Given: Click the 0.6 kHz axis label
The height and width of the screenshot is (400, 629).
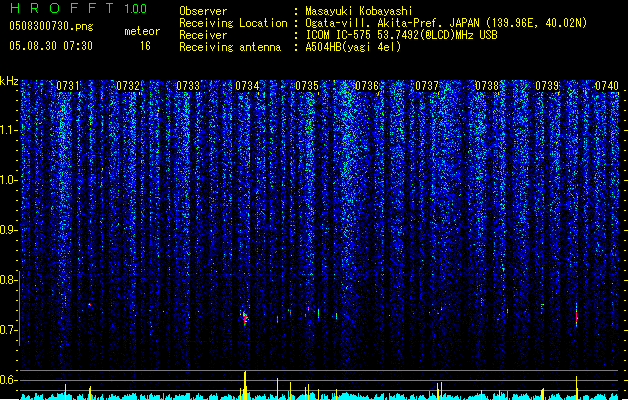Looking at the screenshot, I should click(x=9, y=380).
